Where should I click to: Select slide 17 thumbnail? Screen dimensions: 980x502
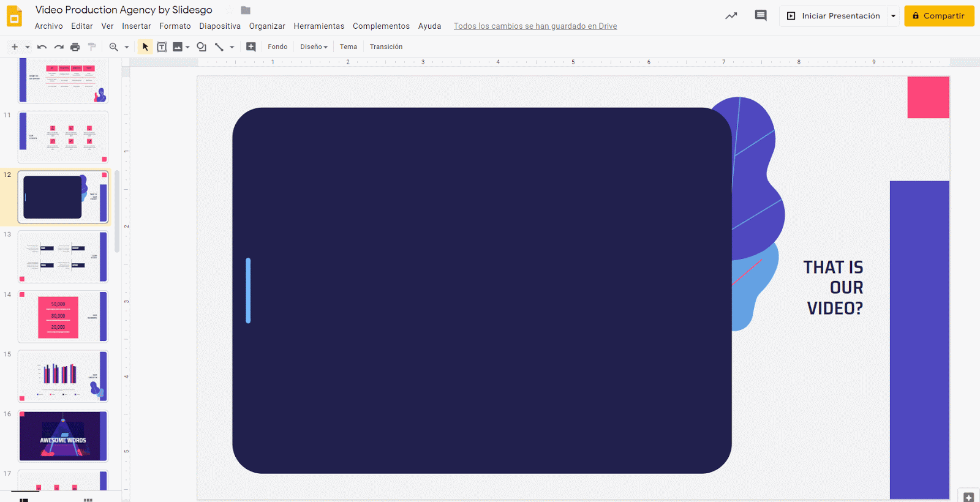(x=63, y=481)
